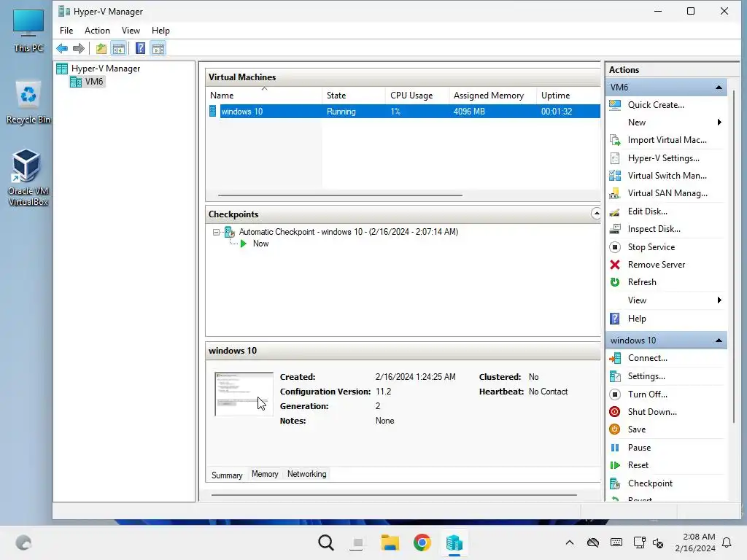This screenshot has width=747, height=560.
Task: Open the Help menu in menu bar
Action: point(160,31)
